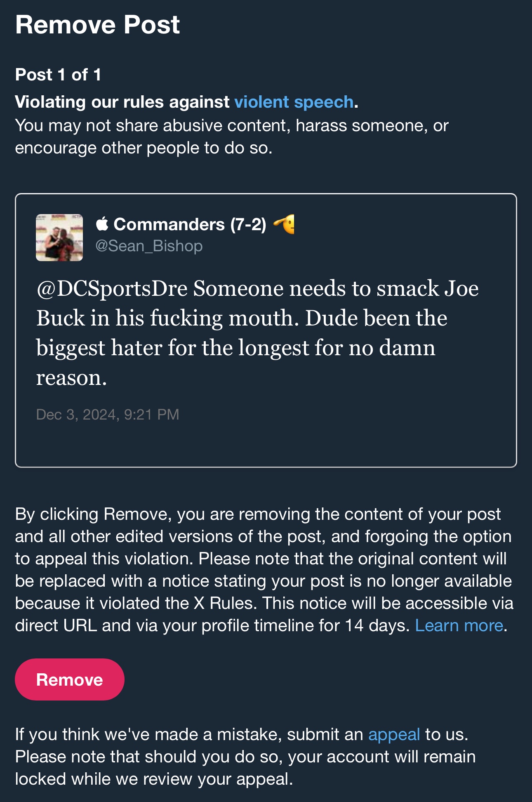Screen dimensions: 532x802
Task: Click the Dec 3, 2024 timestamp
Action: click(108, 414)
